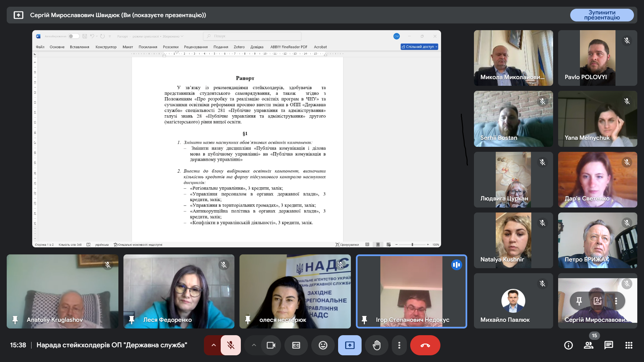Toggle the AutoSave switch in Word
644x362 pixels.
[x=73, y=36]
